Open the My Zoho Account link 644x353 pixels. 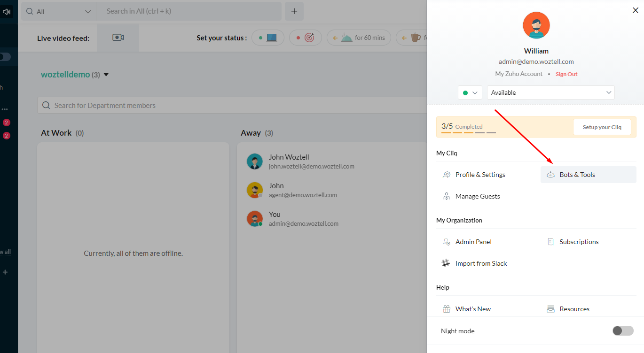coord(519,74)
